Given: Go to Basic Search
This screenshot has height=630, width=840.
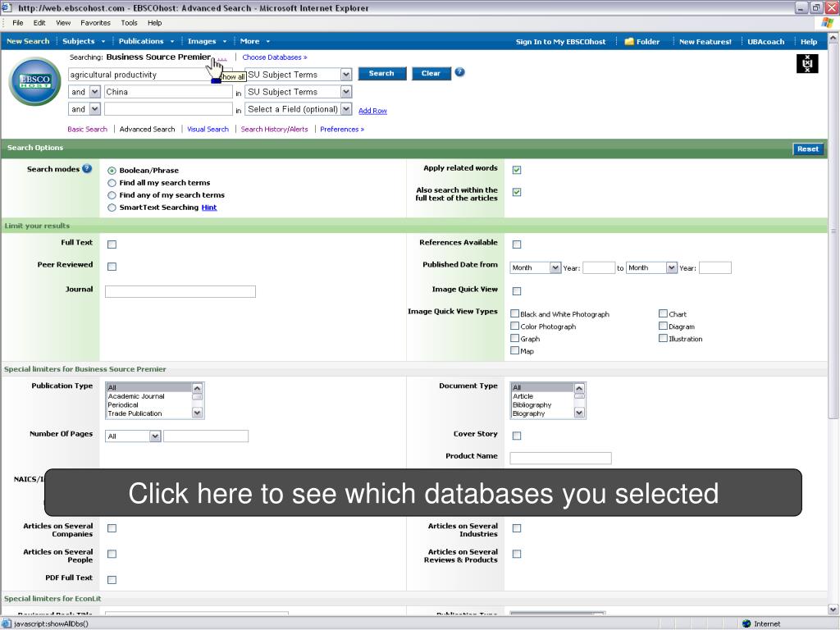Looking at the screenshot, I should tap(87, 129).
